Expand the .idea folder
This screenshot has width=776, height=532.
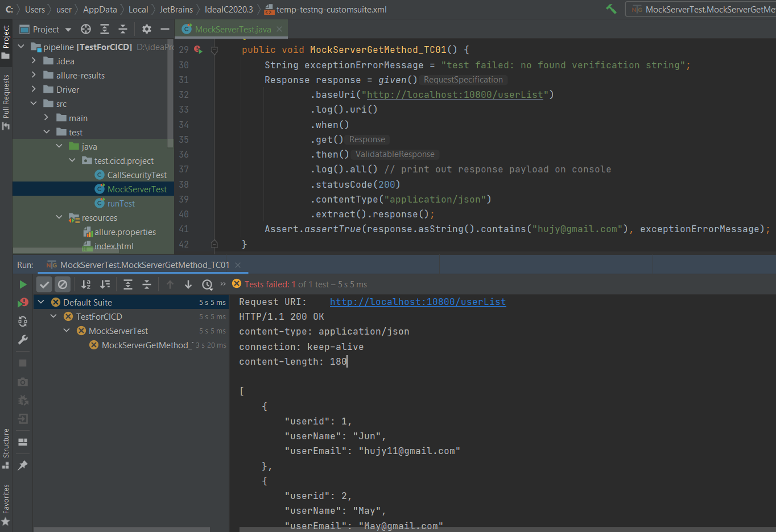(34, 60)
